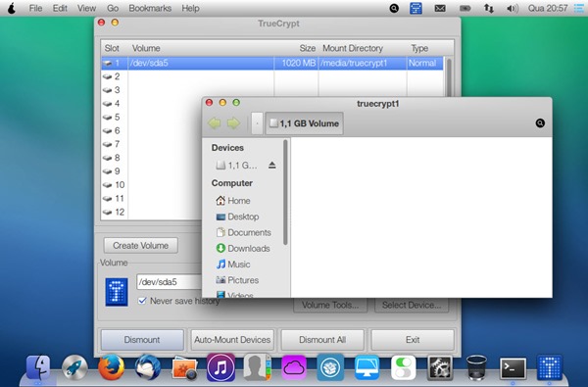
Task: Click the Mount Directory column header
Action: [353, 48]
